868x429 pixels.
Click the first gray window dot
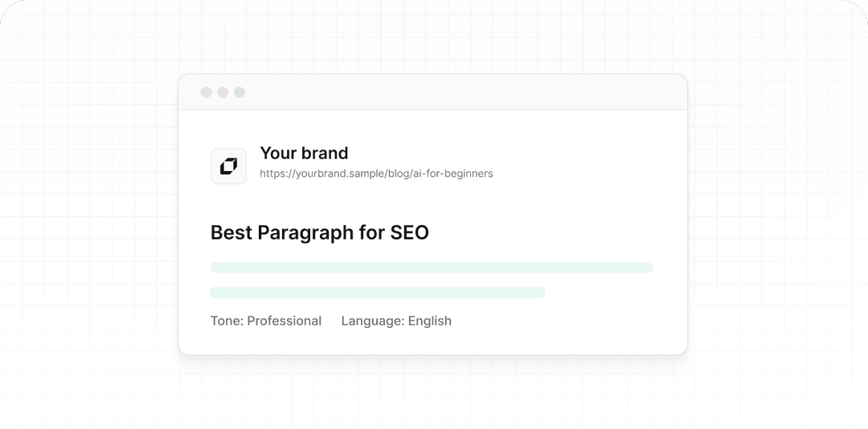(206, 92)
